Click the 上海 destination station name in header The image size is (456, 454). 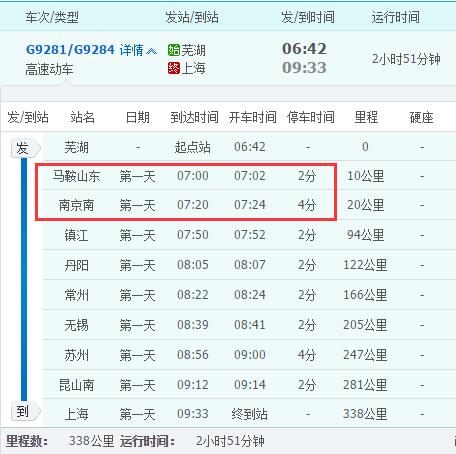coord(193,68)
